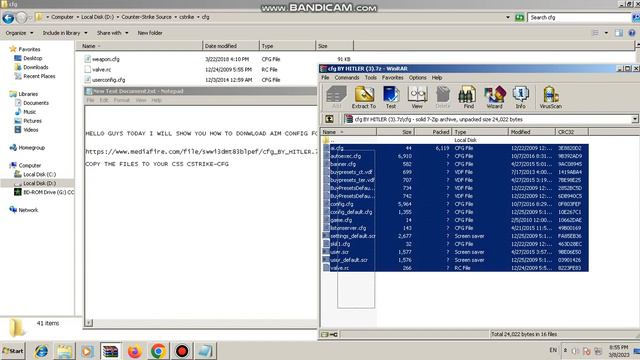Open the File menu in WinRAR

325,78
